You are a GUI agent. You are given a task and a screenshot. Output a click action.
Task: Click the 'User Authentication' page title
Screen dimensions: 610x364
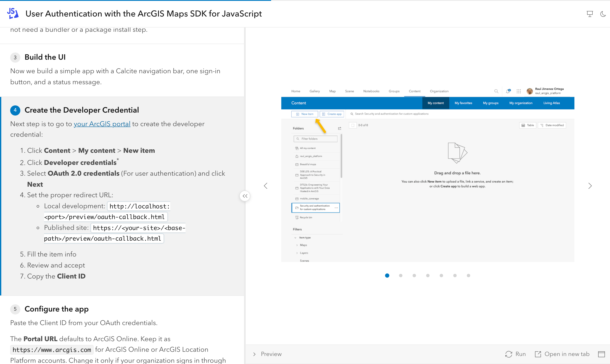pos(144,14)
